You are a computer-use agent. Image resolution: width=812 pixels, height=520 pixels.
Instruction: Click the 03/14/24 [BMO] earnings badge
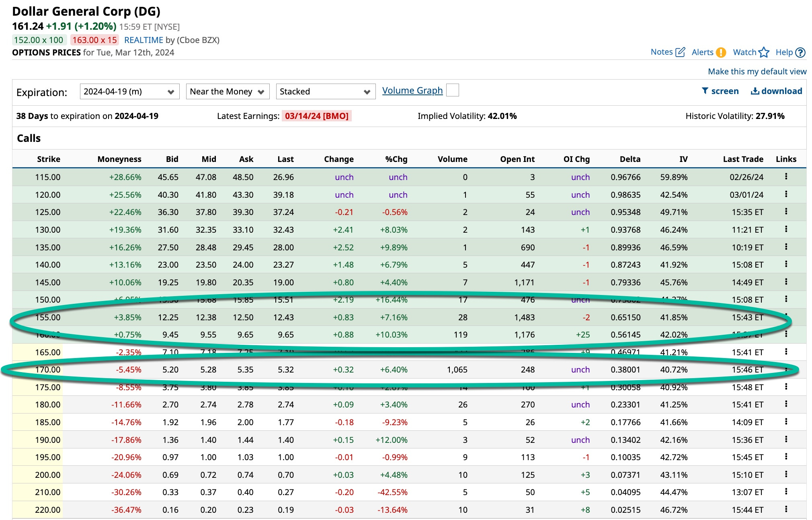click(317, 116)
